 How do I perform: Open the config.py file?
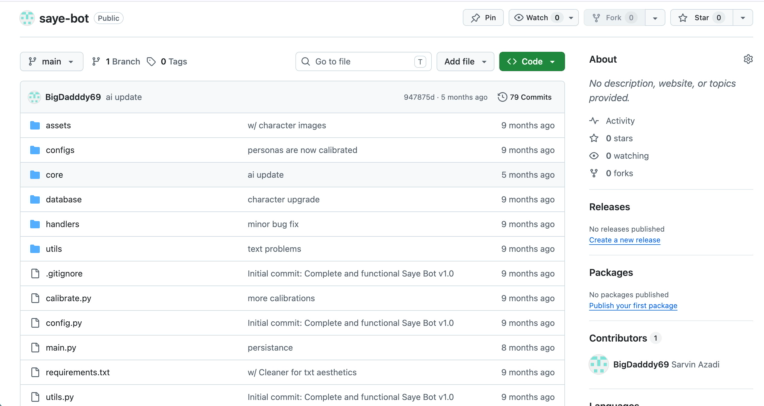64,323
